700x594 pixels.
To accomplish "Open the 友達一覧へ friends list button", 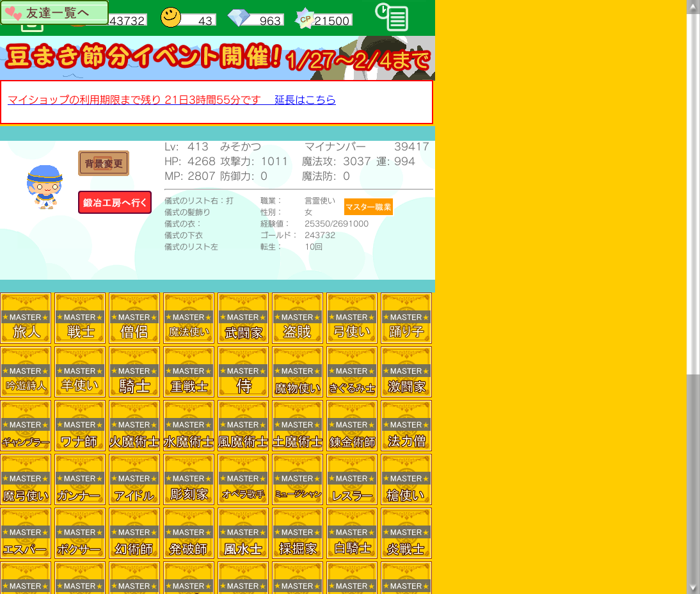I will [x=54, y=13].
